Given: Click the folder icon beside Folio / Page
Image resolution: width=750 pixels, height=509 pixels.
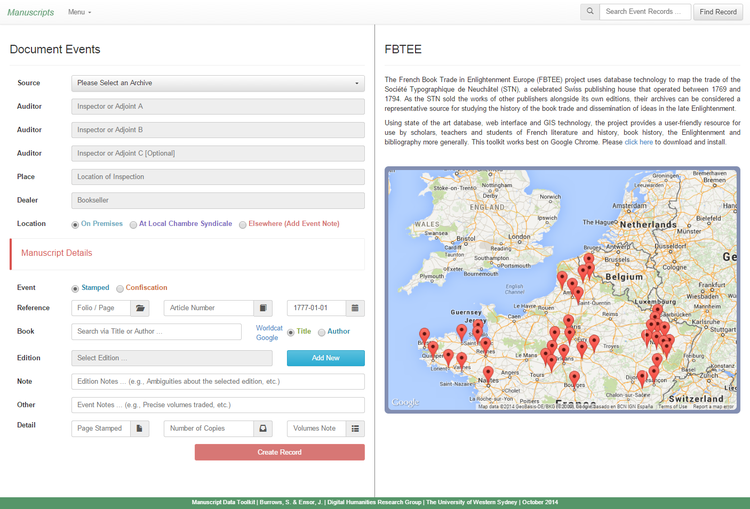Looking at the screenshot, I should click(x=141, y=308).
